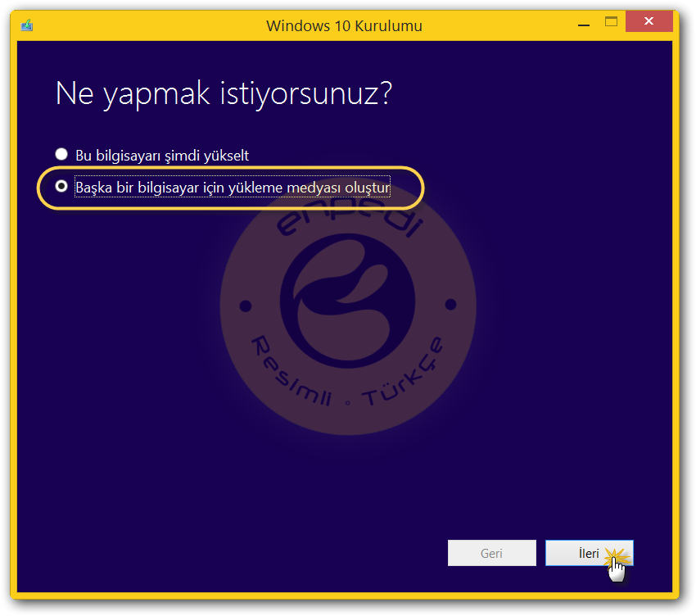Click the Windows 10 setup title bar icon

(27, 25)
